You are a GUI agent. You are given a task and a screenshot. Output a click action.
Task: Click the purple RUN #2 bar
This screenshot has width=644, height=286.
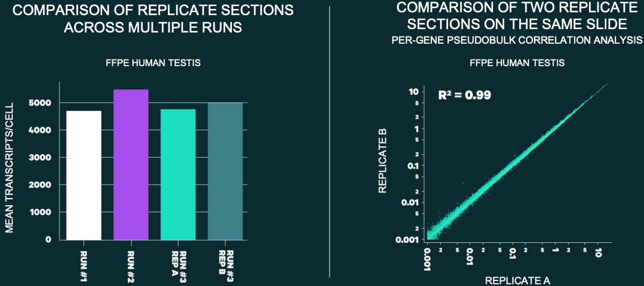coord(131,164)
